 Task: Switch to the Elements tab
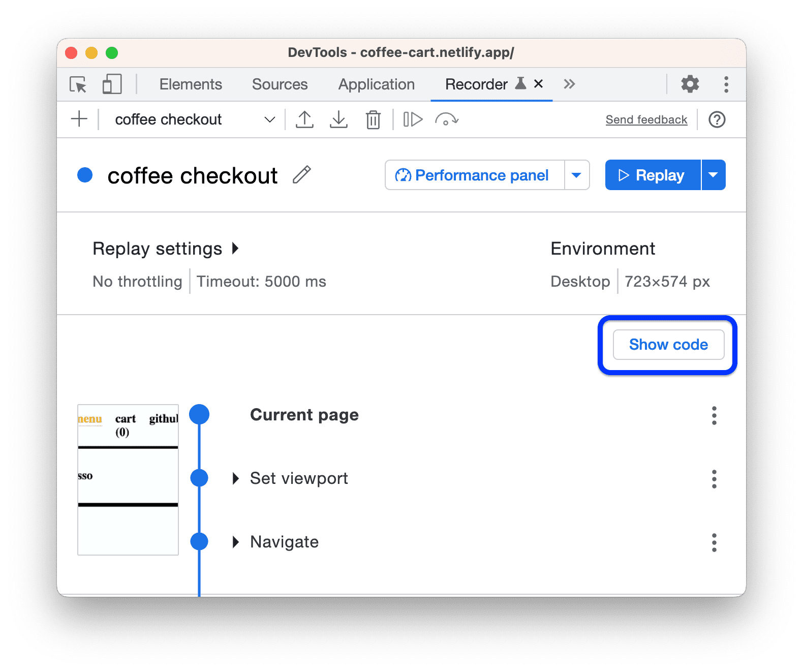click(x=191, y=84)
